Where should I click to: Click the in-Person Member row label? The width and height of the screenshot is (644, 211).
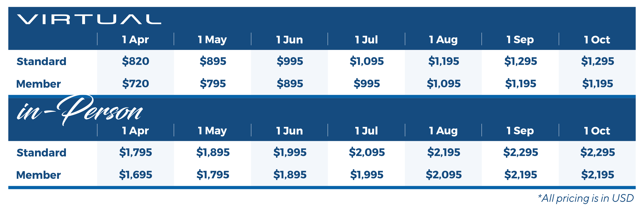pyautogui.click(x=38, y=175)
